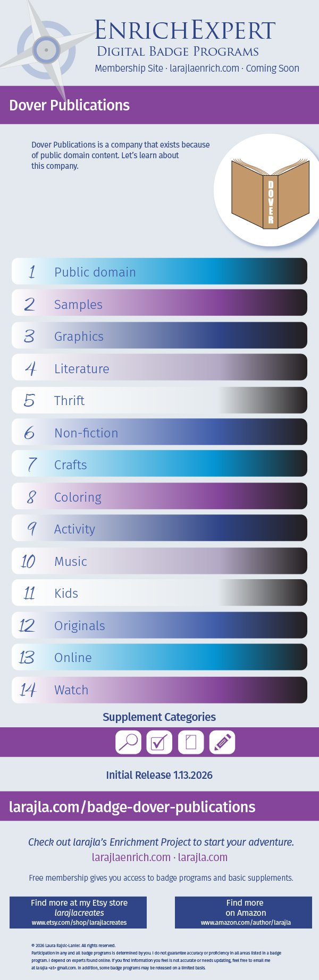Select item 1 Public domain

[159, 272]
